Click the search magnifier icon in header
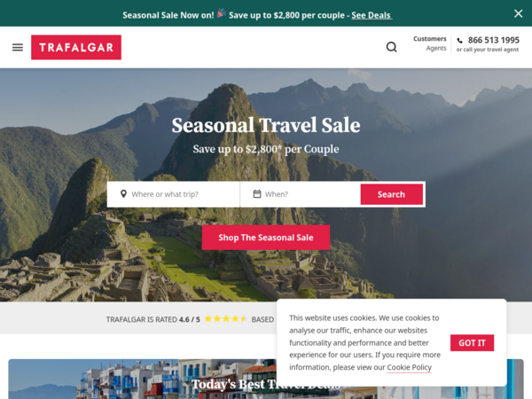The height and width of the screenshot is (399, 532). (x=391, y=47)
